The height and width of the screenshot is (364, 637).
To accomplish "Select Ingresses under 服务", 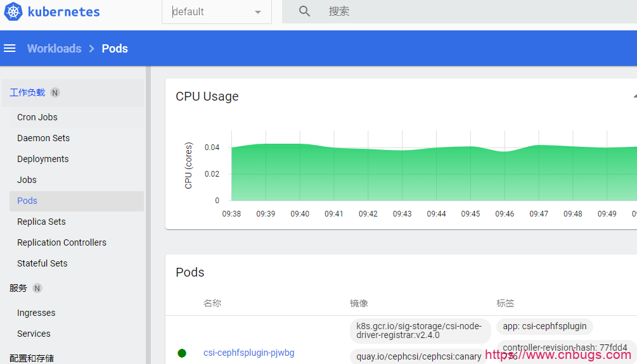I will 36,313.
